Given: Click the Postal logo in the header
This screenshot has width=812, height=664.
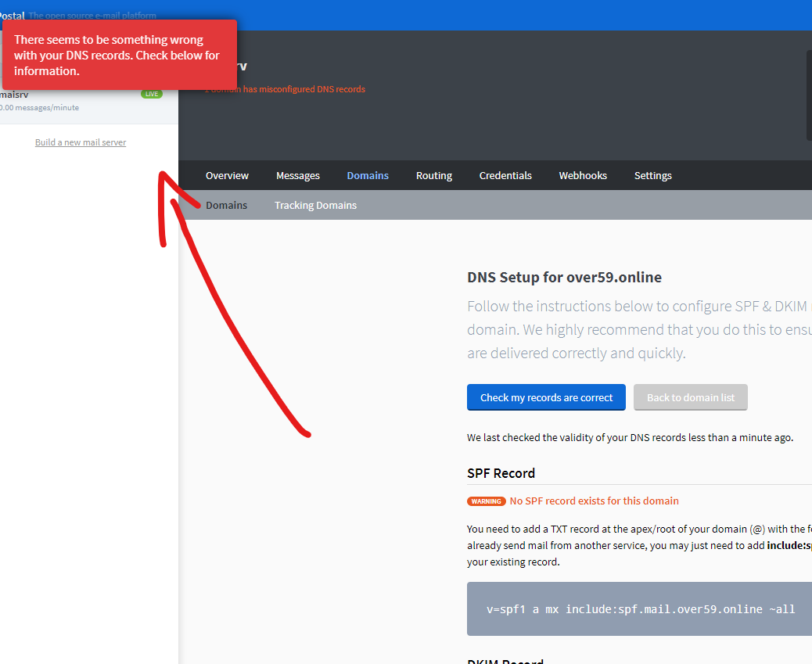Looking at the screenshot, I should [x=12, y=15].
